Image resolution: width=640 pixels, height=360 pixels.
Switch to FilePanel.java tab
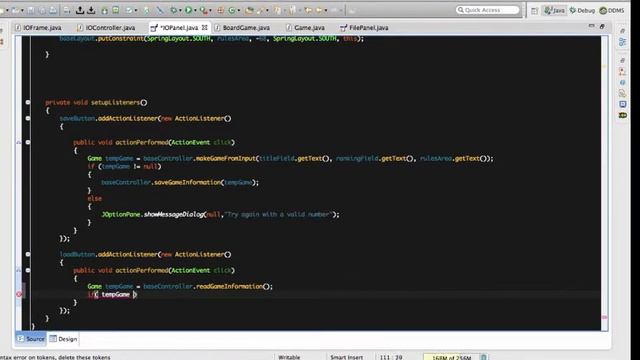[364, 27]
